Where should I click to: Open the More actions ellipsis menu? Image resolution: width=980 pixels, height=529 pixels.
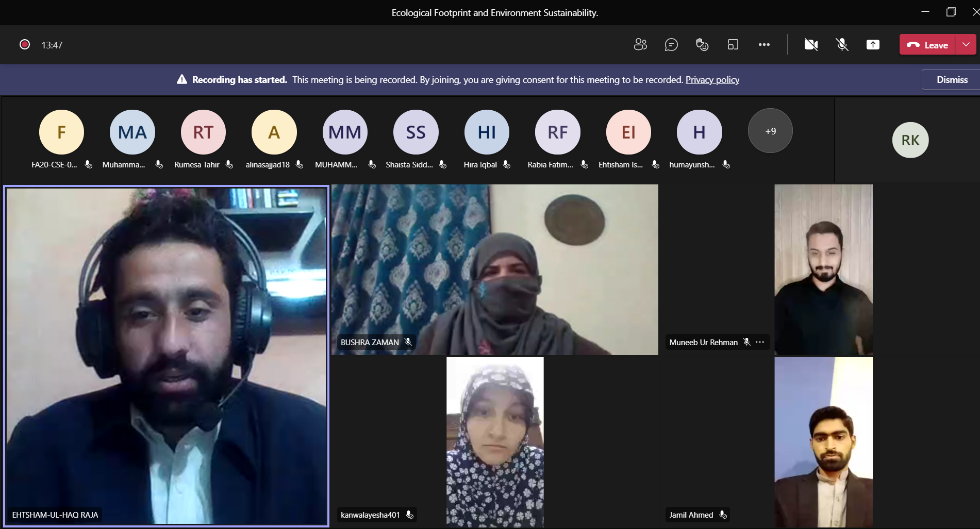pos(764,45)
